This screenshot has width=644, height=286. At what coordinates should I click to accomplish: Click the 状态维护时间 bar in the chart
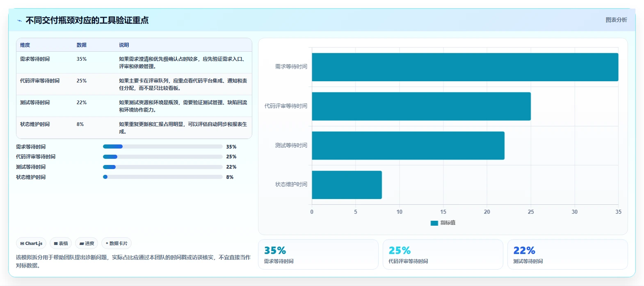[347, 185]
